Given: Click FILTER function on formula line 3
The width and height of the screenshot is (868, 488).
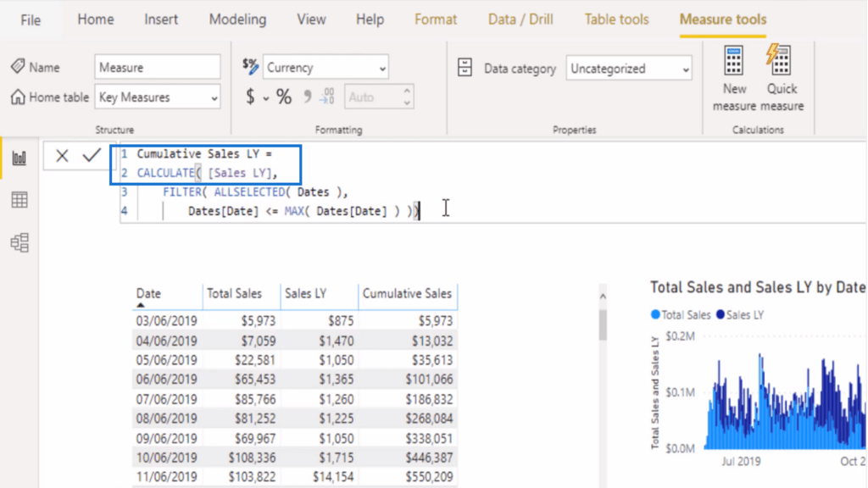Looking at the screenshot, I should click(182, 192).
